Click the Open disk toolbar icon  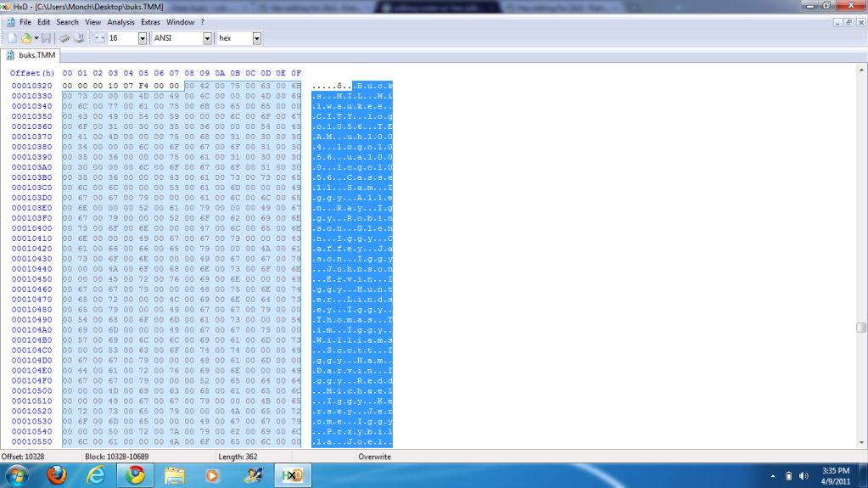pos(78,38)
